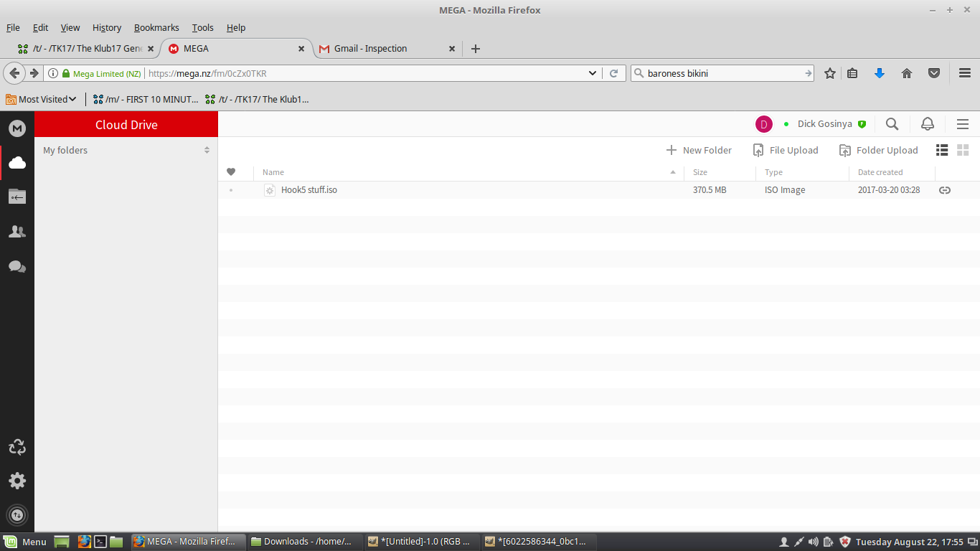Expand Most Visited bookmarks dropdown

42,99
